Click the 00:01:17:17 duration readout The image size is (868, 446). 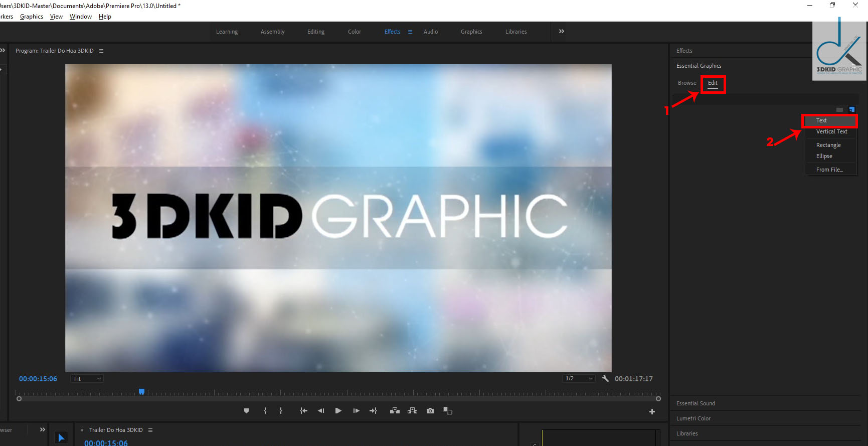tap(634, 379)
